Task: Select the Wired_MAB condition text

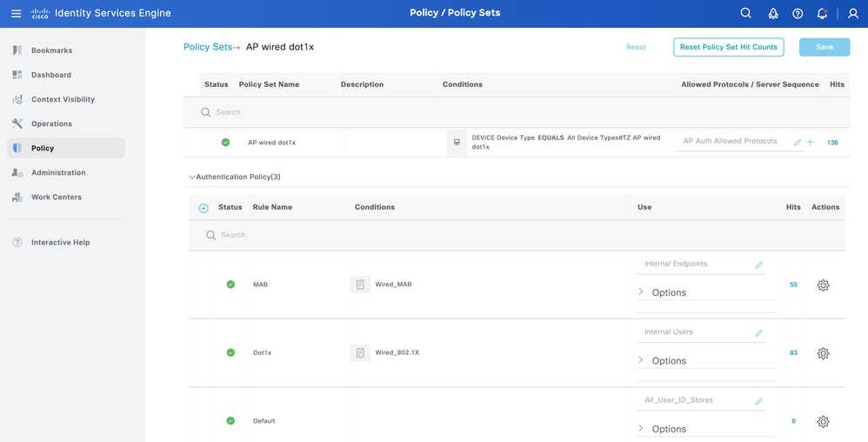Action: tap(394, 285)
